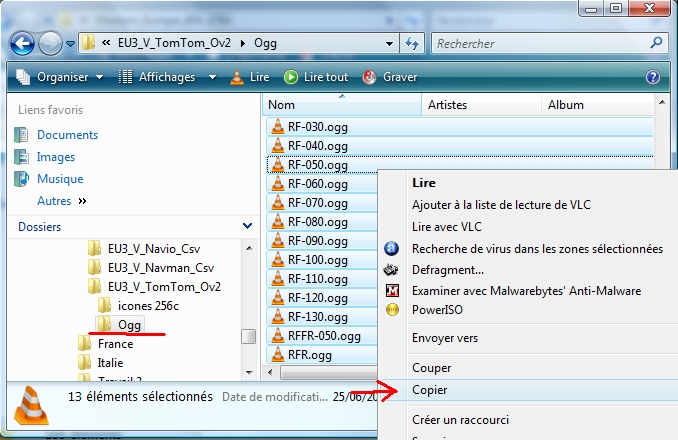Select the France folder in tree

[x=115, y=344]
